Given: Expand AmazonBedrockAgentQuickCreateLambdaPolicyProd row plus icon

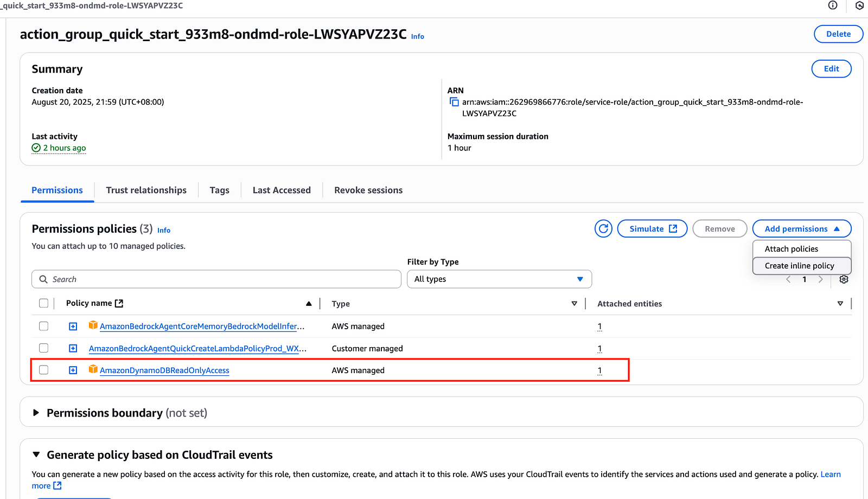Looking at the screenshot, I should pyautogui.click(x=73, y=348).
